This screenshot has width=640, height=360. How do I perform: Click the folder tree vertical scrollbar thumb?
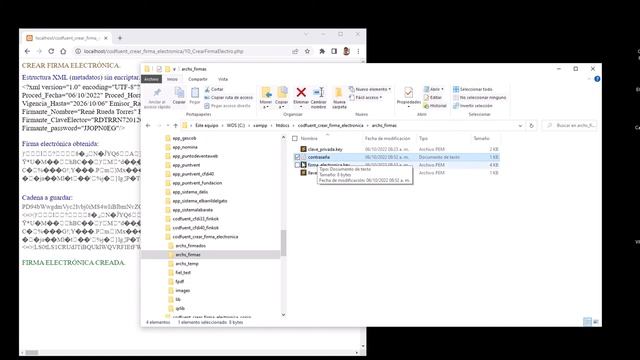point(283,243)
